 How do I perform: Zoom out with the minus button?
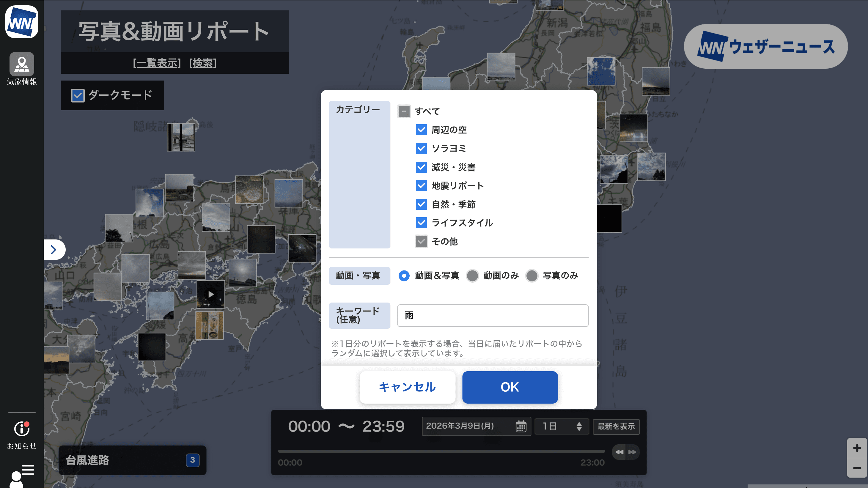coord(857,468)
